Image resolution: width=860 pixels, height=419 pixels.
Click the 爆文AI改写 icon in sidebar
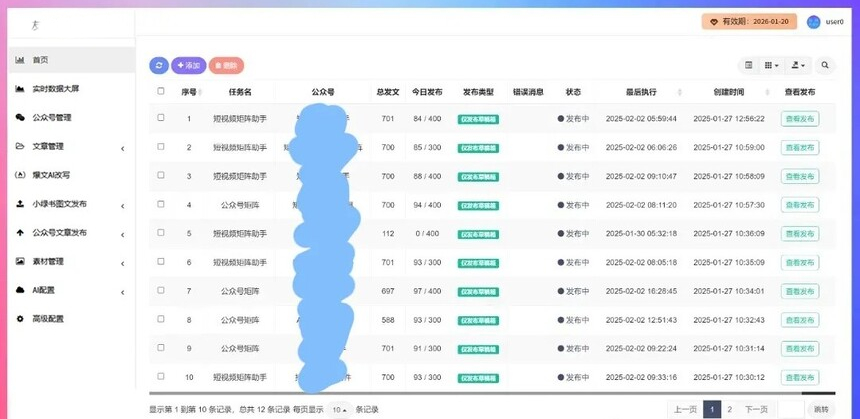21,174
